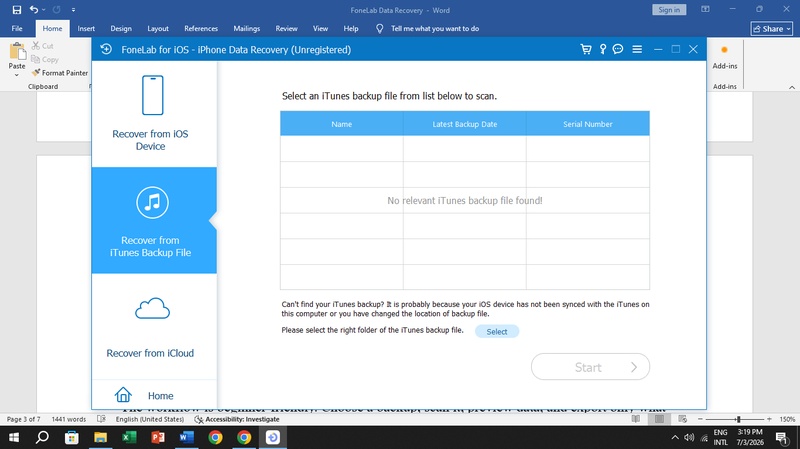
Task: Open the References ribbon tab
Action: 201,29
